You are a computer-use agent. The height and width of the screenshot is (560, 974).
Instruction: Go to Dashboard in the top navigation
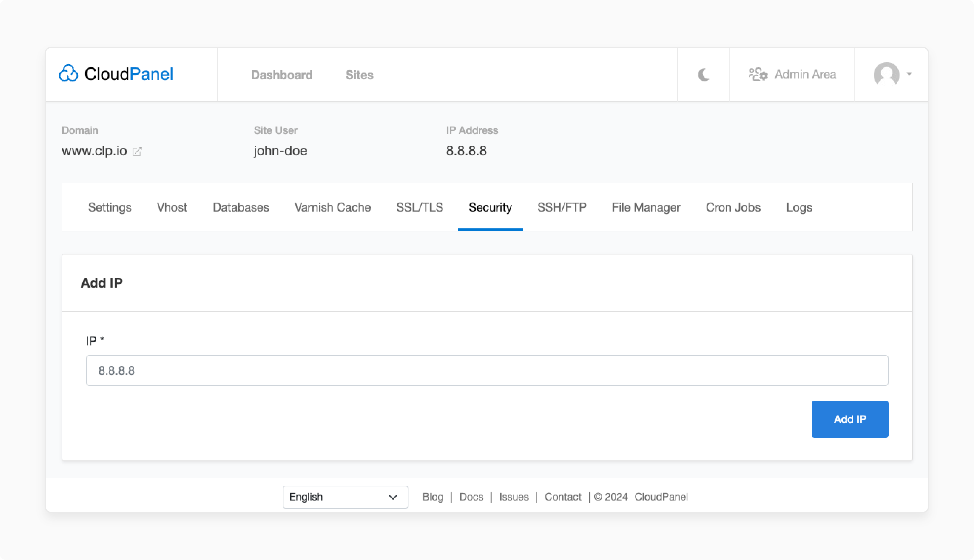click(281, 75)
